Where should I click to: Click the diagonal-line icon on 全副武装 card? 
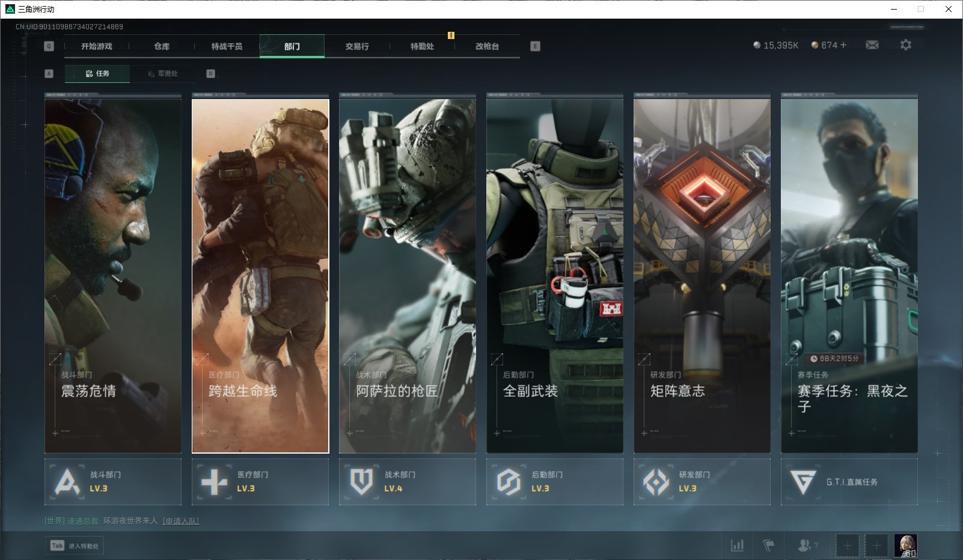[x=497, y=359]
